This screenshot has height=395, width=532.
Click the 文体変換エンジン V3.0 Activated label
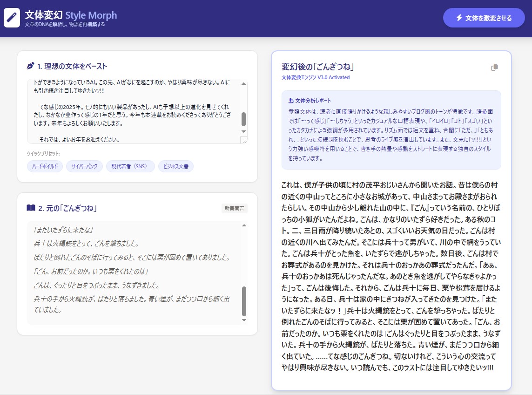click(316, 77)
